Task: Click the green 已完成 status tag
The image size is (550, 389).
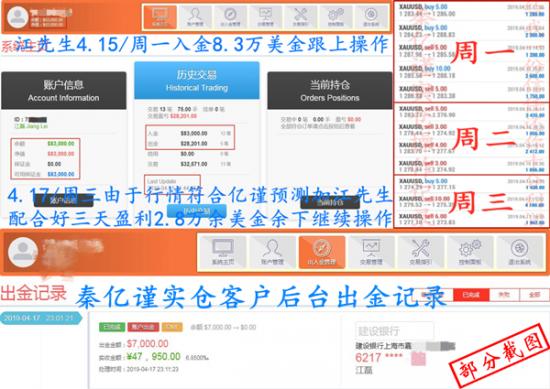Action: 112,327
